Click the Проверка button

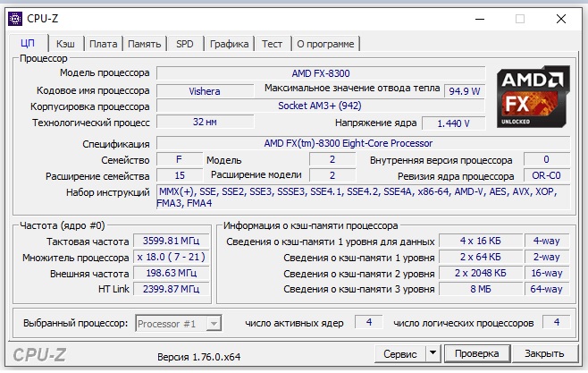[477, 353]
